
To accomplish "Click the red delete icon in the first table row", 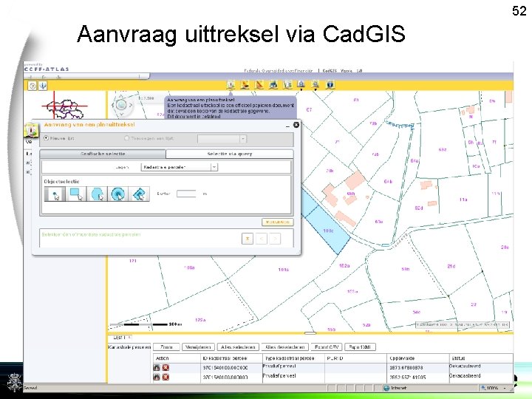I will click(166, 367).
